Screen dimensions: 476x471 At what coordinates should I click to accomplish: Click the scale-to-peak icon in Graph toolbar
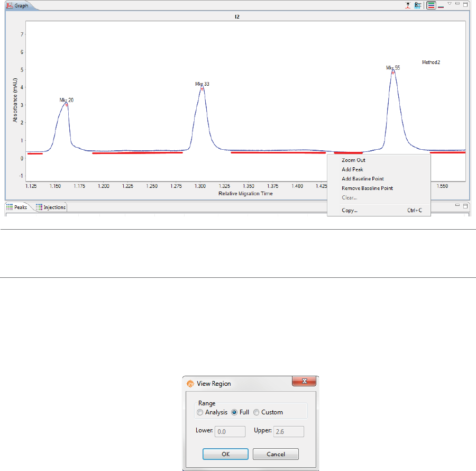coord(408,5)
